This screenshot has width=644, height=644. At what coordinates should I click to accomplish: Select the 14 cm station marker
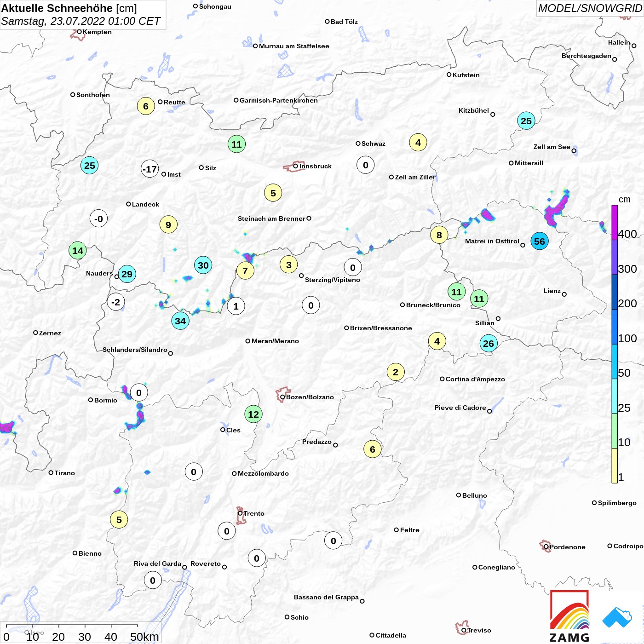tap(78, 251)
